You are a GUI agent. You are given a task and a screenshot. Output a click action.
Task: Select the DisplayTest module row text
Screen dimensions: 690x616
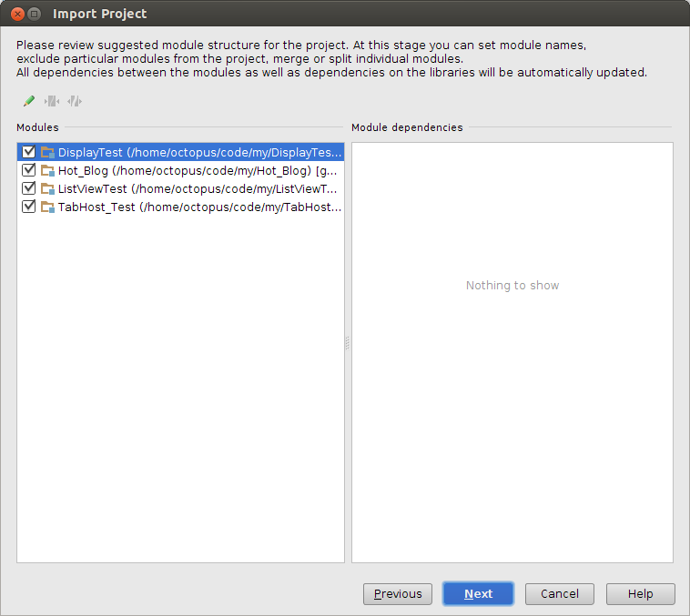(x=199, y=152)
